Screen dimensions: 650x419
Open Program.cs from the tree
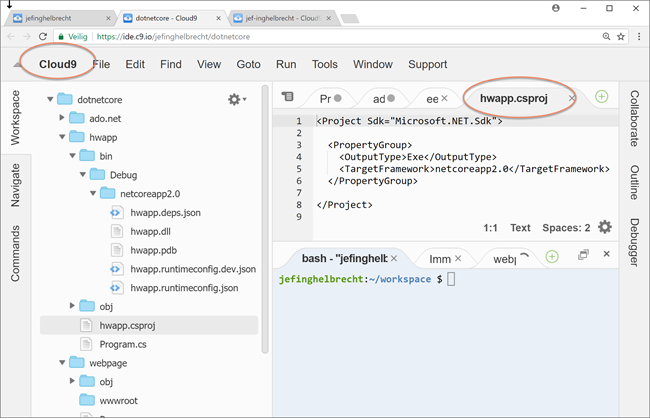(x=123, y=344)
